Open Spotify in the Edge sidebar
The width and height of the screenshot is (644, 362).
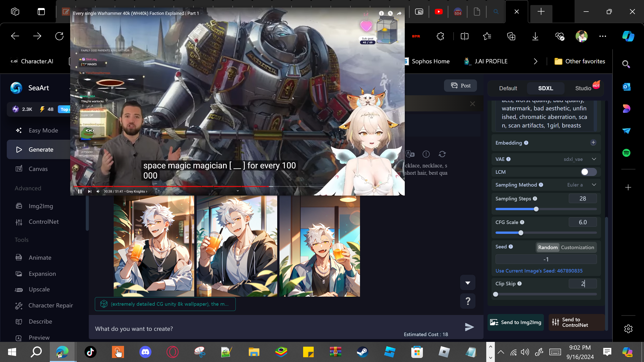click(x=626, y=153)
